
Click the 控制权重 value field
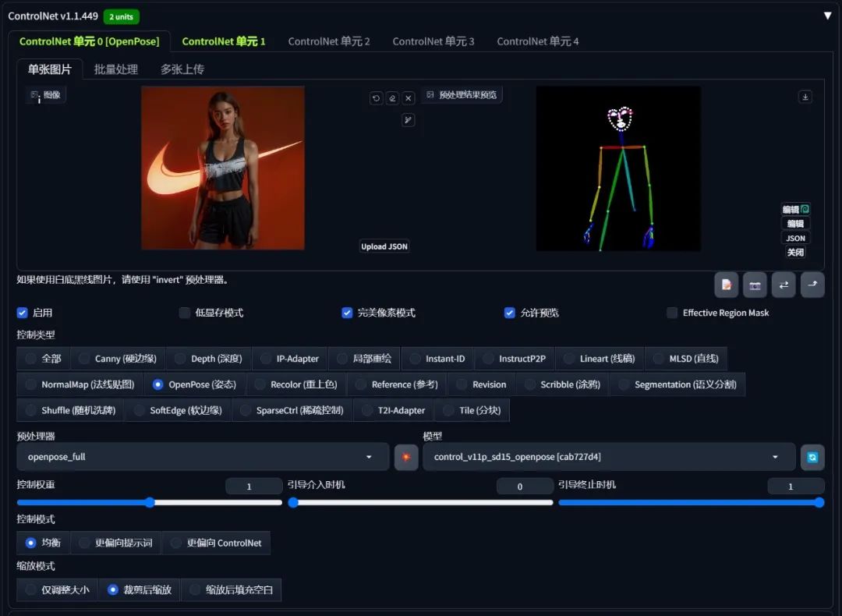[x=253, y=486]
